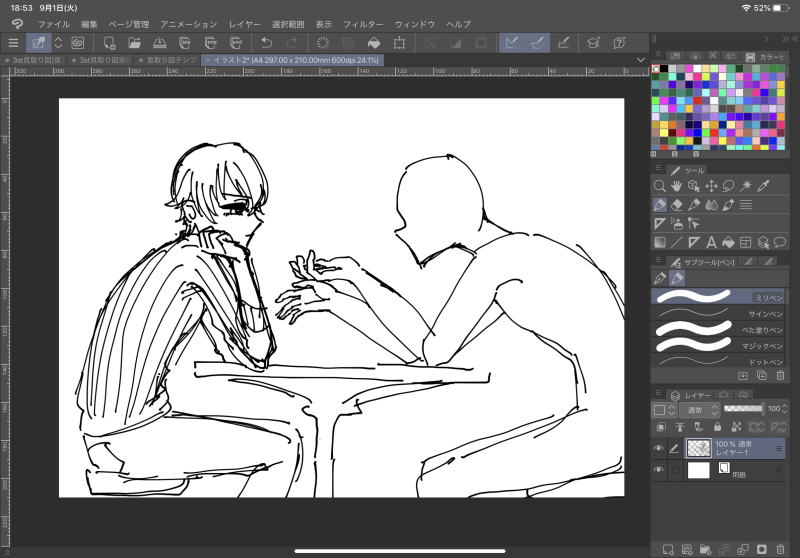Toggle Snap to Ruler in command bar

point(512,43)
